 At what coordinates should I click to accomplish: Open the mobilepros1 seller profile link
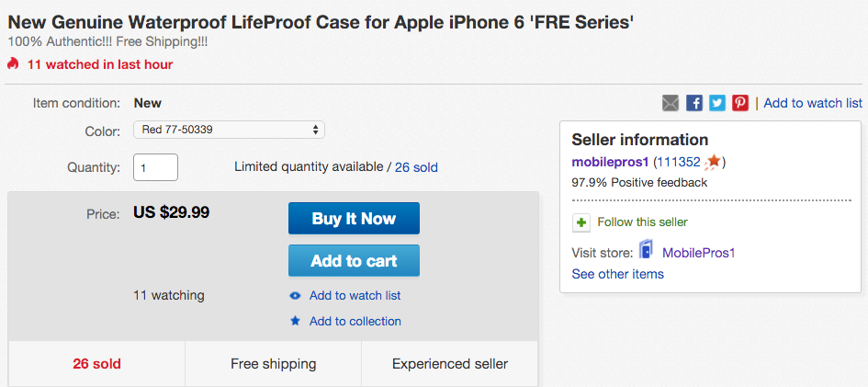tap(610, 162)
